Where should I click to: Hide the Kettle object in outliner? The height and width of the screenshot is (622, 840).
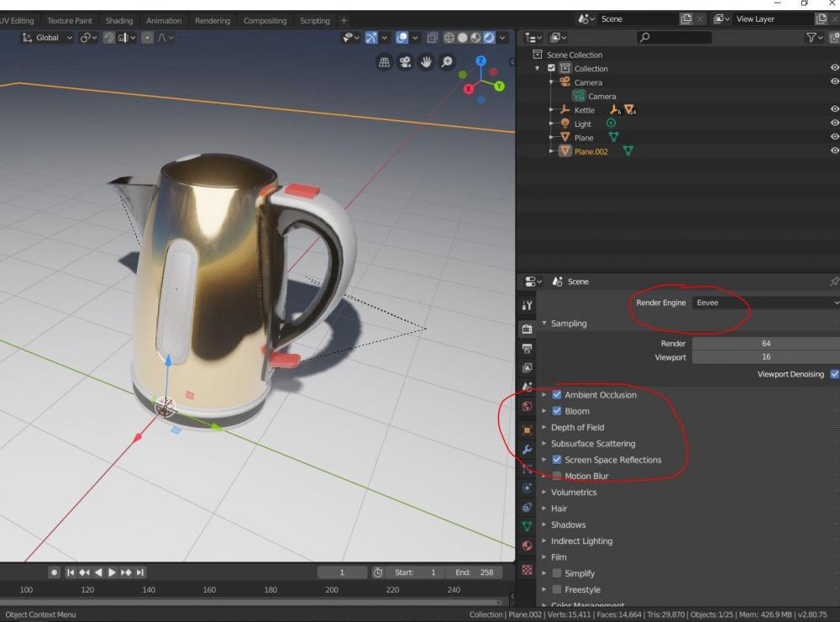pos(834,109)
